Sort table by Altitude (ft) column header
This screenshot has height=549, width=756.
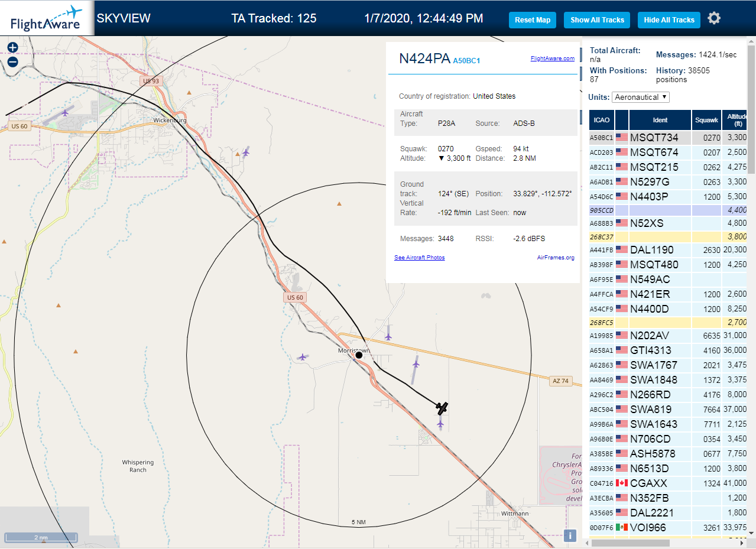click(x=734, y=120)
